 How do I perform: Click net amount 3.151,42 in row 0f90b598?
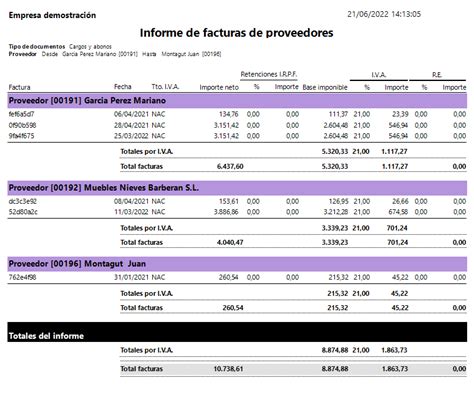[x=226, y=125]
